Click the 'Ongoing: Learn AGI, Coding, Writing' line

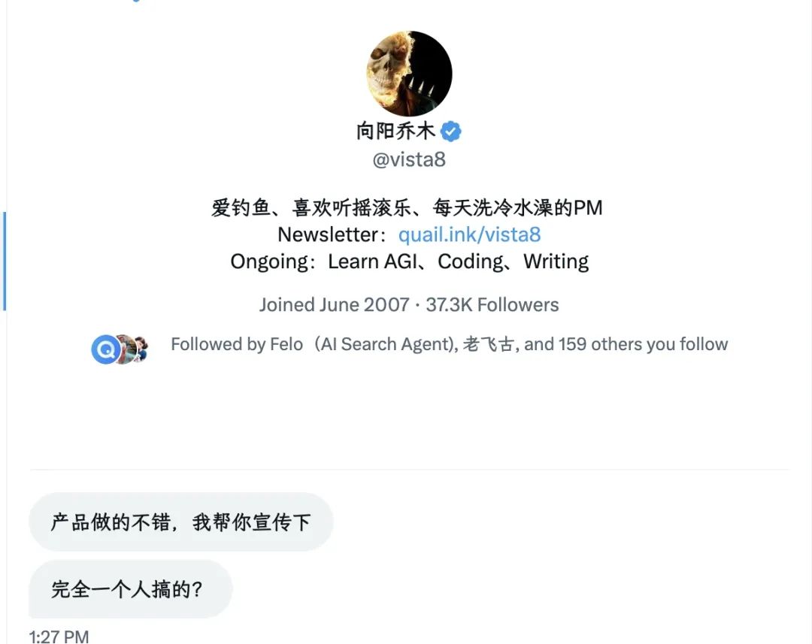click(x=409, y=262)
